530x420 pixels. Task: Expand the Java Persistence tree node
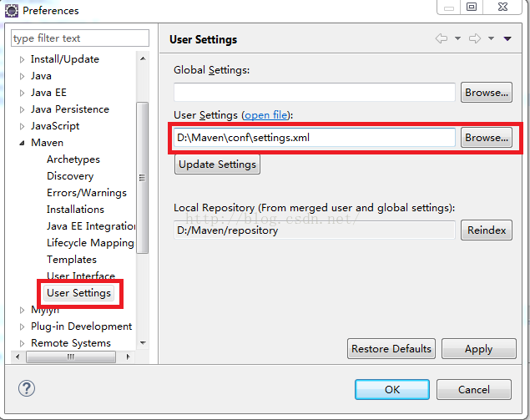[22, 110]
